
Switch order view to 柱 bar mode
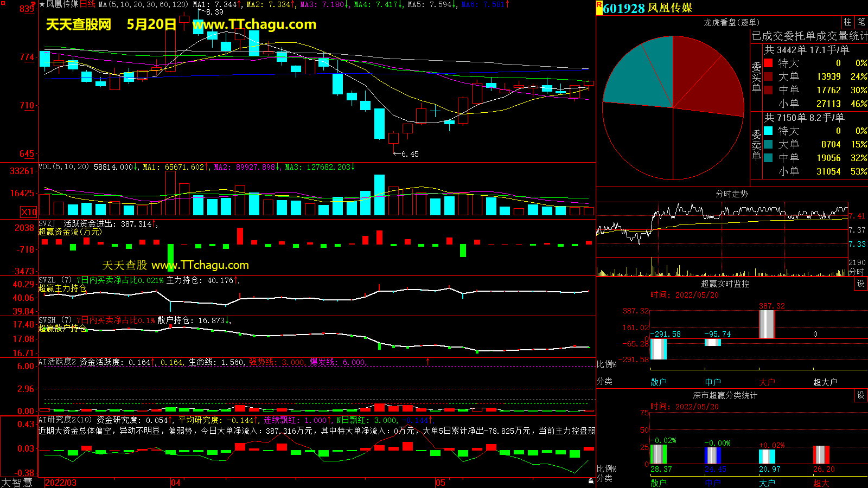tap(847, 22)
